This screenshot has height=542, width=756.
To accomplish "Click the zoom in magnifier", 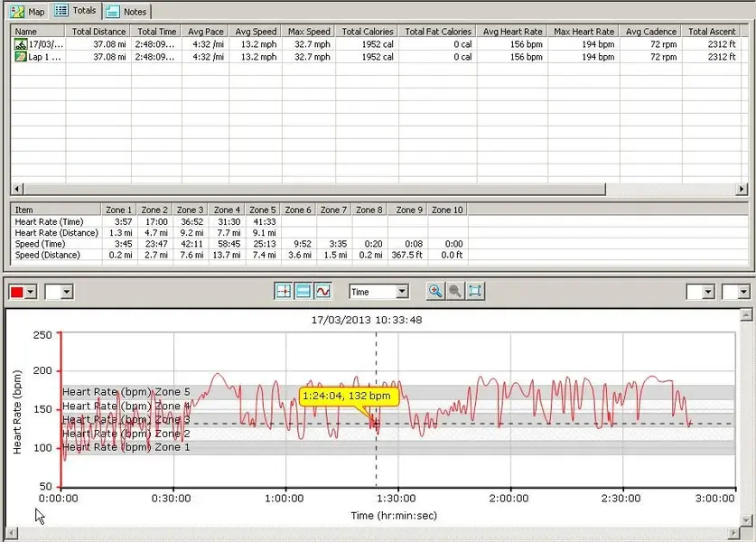I will coord(434,291).
